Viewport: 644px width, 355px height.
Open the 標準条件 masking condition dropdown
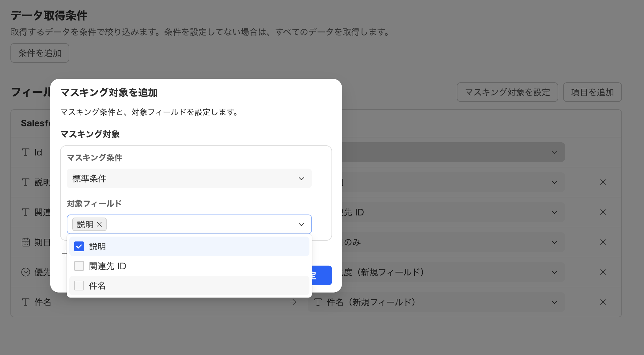tap(189, 178)
